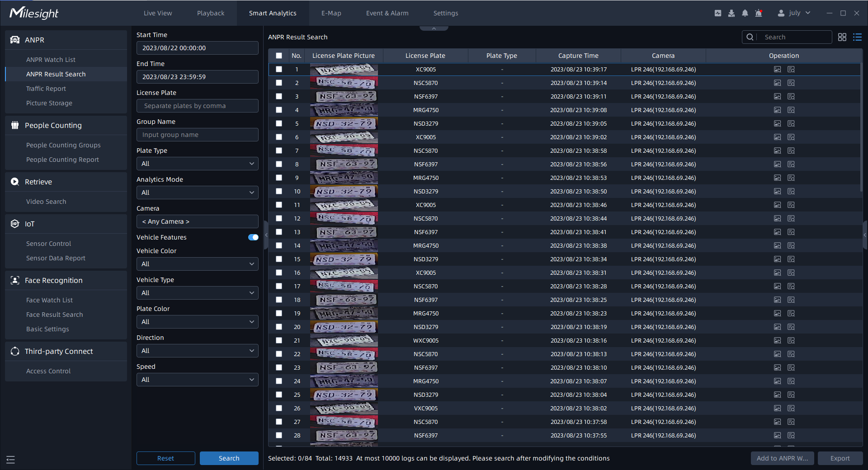
Task: Click the search magnifier icon
Action: (750, 37)
